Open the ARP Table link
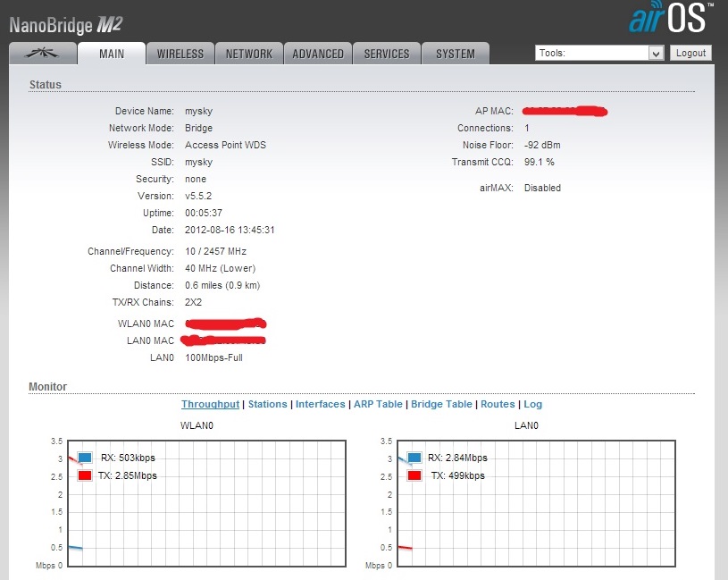 coord(378,405)
